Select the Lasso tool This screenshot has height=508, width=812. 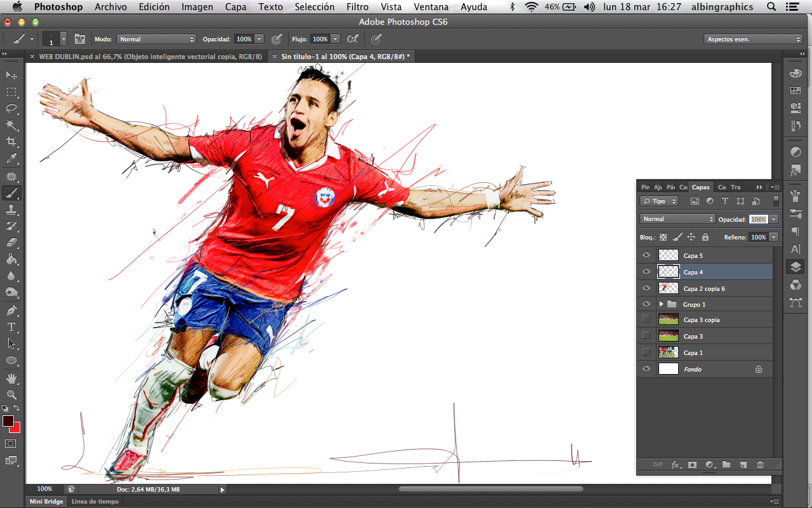(x=11, y=108)
